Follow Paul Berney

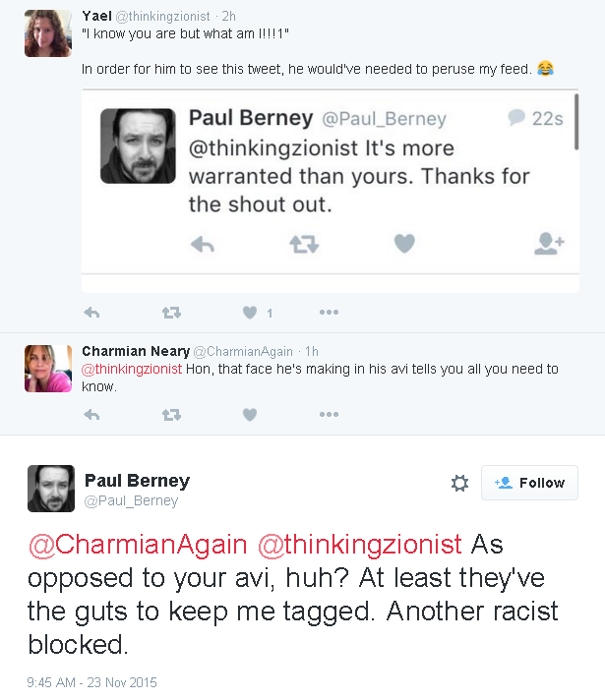click(x=529, y=483)
